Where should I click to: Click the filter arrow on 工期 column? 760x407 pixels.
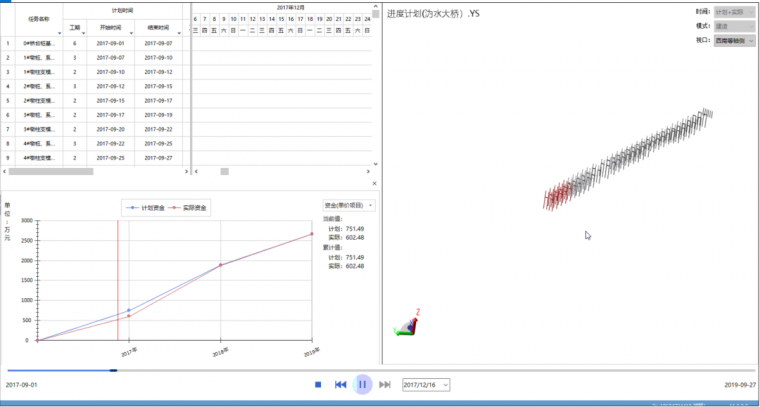pyautogui.click(x=85, y=33)
